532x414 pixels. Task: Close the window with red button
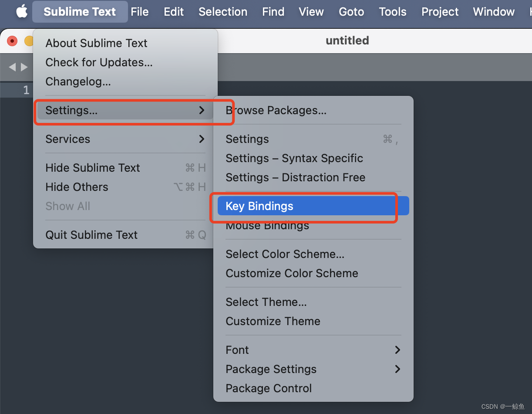[x=13, y=41]
